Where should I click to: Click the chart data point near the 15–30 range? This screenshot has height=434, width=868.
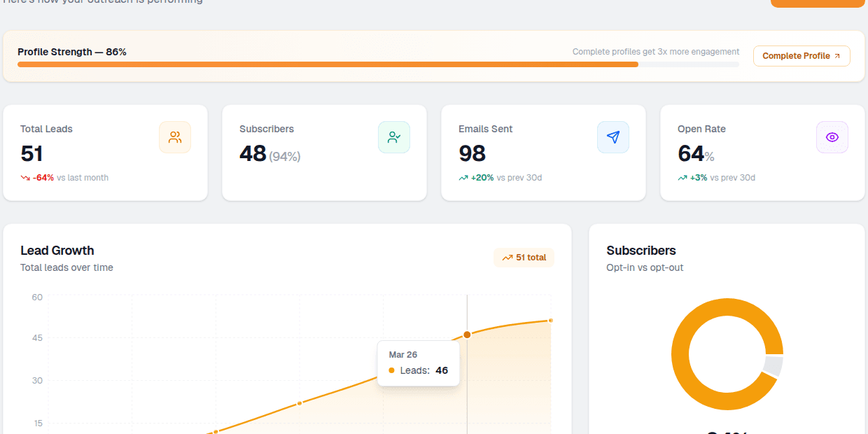pyautogui.click(x=300, y=403)
